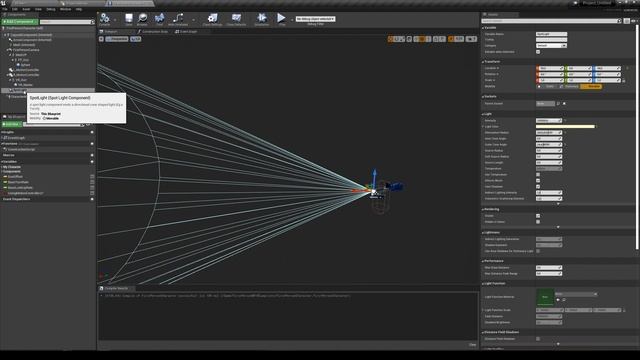Open the viewport options dropdown arrow
640x360 pixels.
(101, 39)
